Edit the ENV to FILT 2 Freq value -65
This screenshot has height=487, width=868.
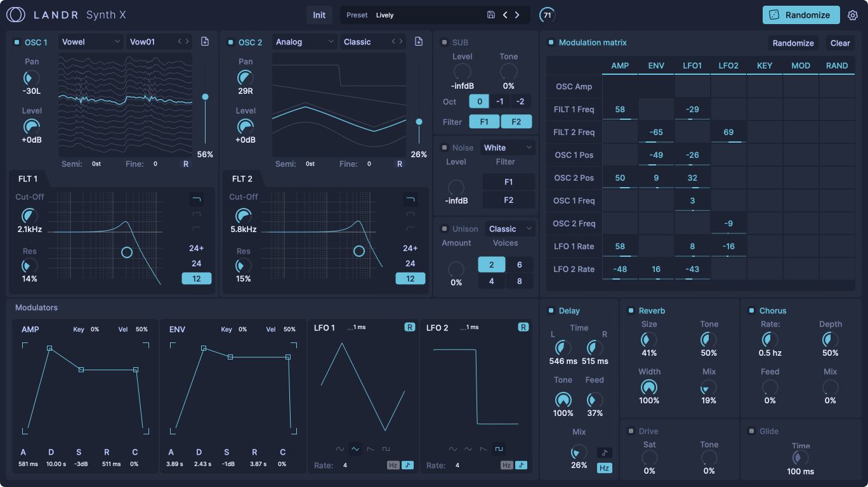pos(656,132)
